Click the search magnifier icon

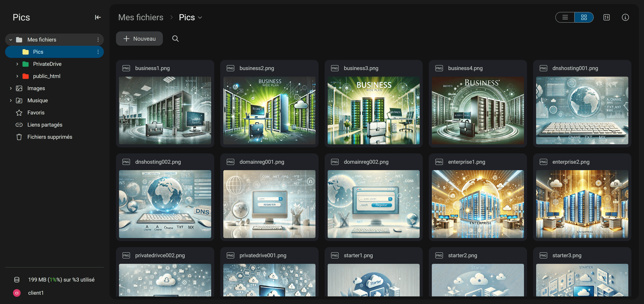click(x=175, y=38)
